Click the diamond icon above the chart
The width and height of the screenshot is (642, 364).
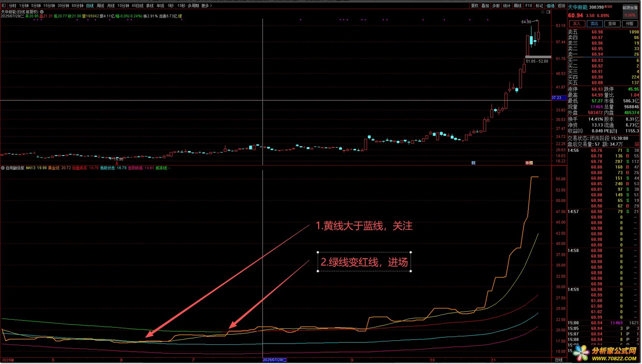(x=543, y=12)
